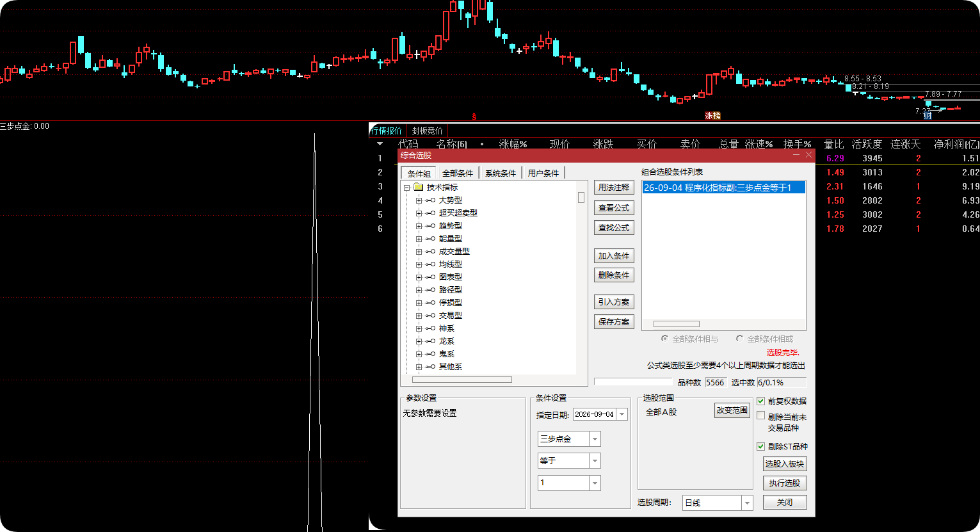Select the 能量型 tree item
Viewport: 980px width, 532px height.
point(451,239)
